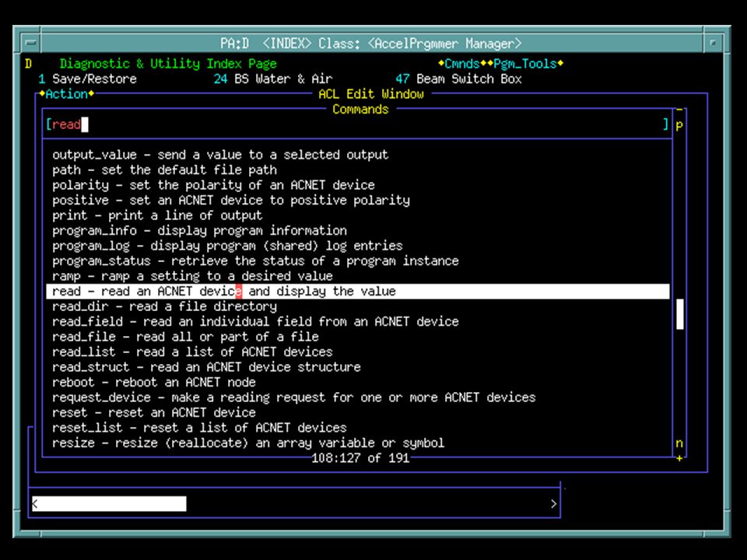
Task: Click the 'Commands' list heading
Action: coord(360,110)
